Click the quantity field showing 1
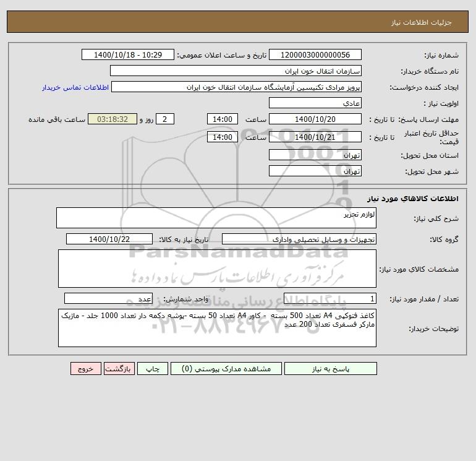This screenshot has width=476, height=461. coord(330,299)
